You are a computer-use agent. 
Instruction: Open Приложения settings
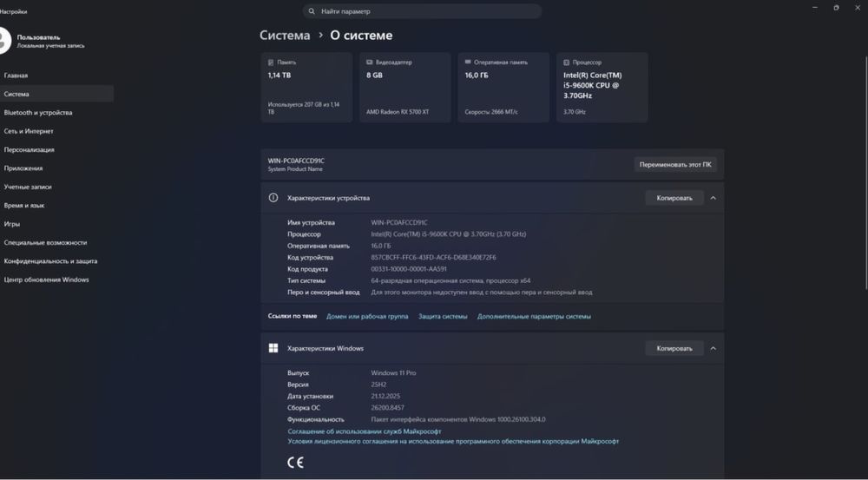56,168
